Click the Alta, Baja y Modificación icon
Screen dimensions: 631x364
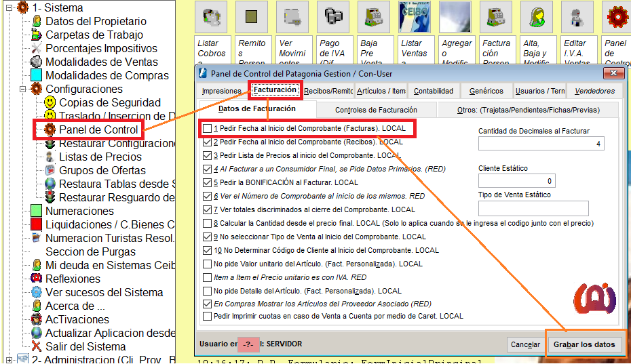click(x=537, y=17)
